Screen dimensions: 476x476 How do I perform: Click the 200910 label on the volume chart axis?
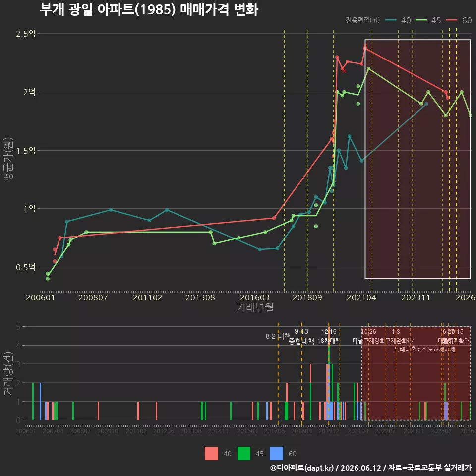pyautogui.click(x=108, y=431)
